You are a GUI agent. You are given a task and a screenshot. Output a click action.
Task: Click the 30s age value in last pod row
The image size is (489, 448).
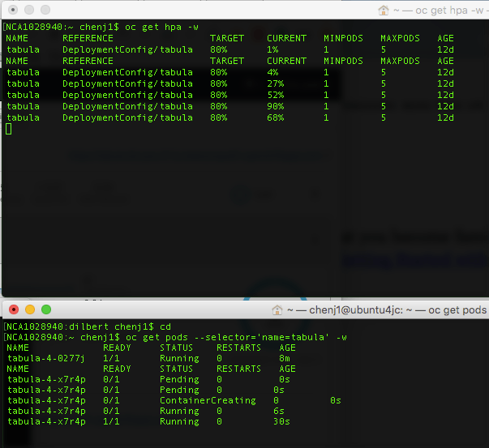[281, 421]
